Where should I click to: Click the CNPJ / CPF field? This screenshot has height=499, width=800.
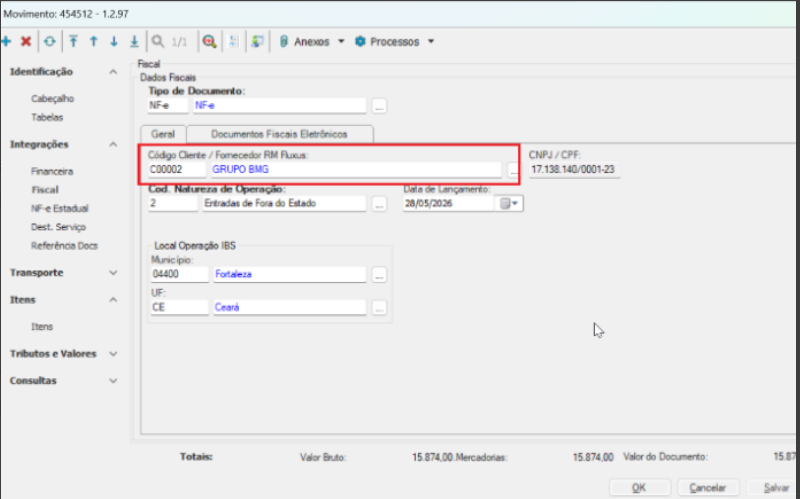coord(574,169)
